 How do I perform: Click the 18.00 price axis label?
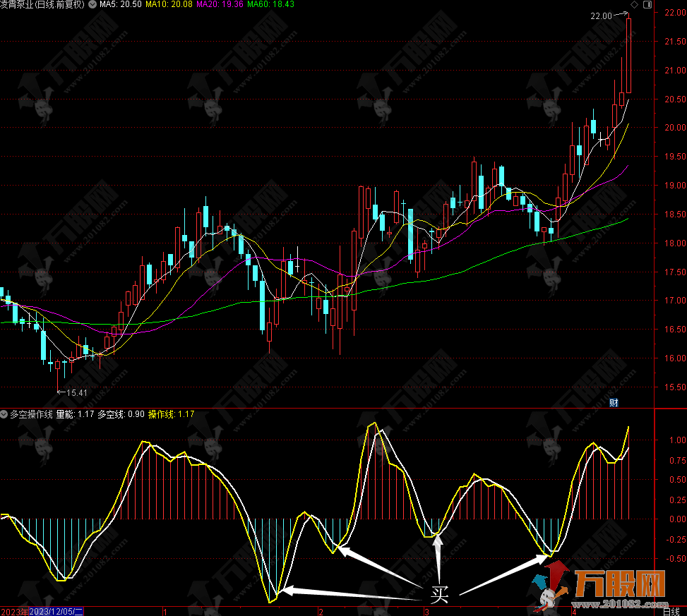(675, 243)
